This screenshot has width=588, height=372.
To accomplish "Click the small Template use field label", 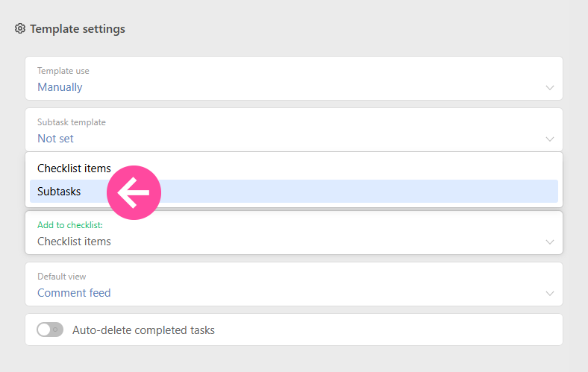I will click(x=63, y=71).
